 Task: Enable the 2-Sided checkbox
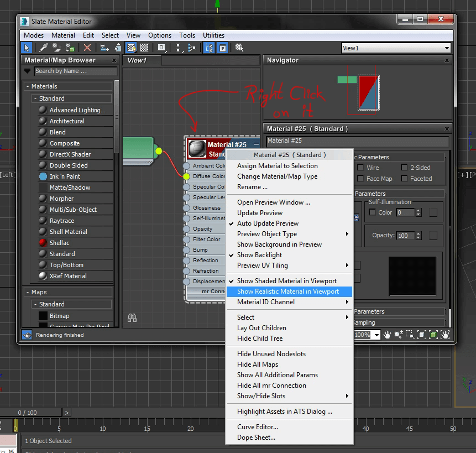[404, 167]
